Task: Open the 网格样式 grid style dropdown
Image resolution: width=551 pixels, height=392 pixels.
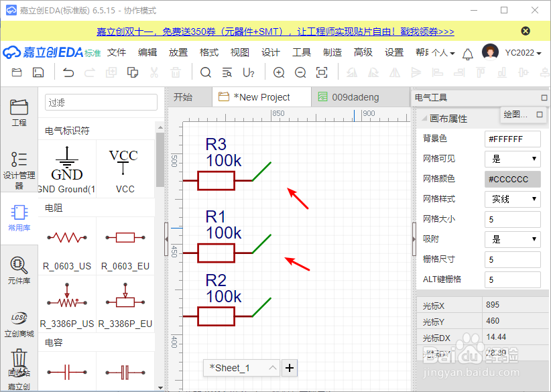Action: [512, 199]
